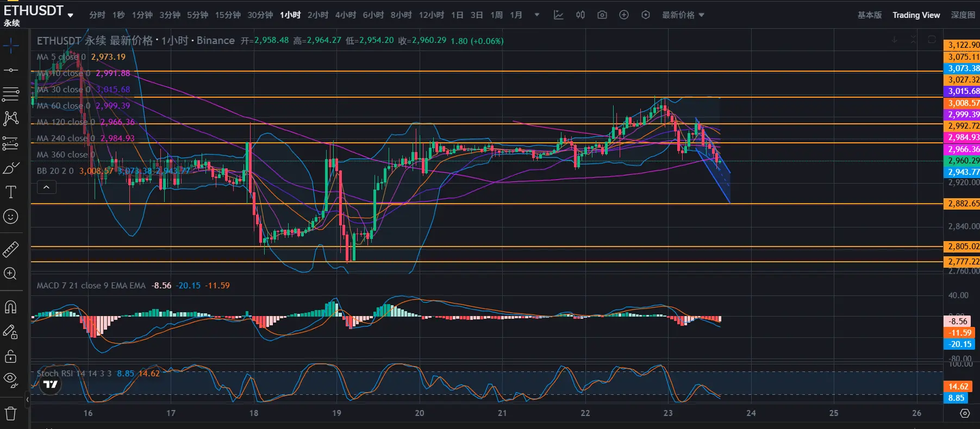Click the circled plus icon in top toolbar
This screenshot has height=429, width=980.
tap(624, 15)
